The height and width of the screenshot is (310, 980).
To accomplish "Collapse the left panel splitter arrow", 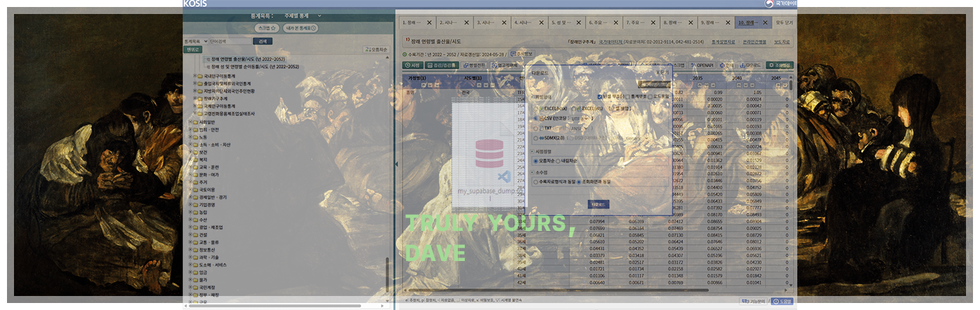I will coord(395,166).
